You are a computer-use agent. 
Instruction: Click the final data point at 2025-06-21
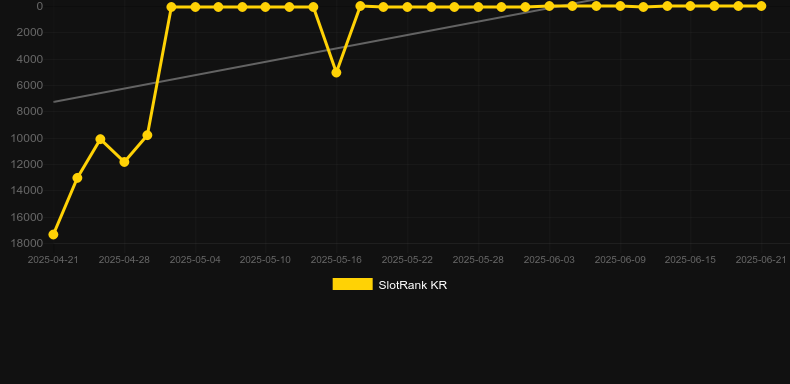click(x=761, y=6)
